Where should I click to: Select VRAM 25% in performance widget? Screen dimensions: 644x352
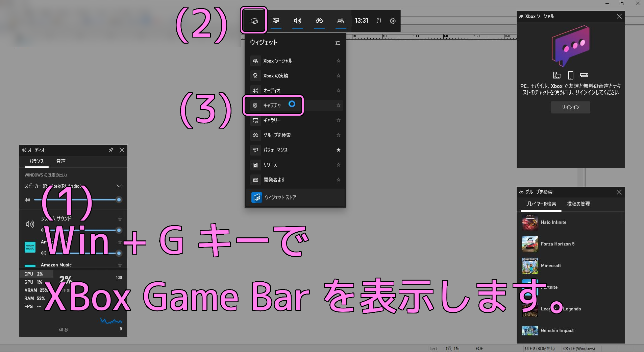[36, 290]
